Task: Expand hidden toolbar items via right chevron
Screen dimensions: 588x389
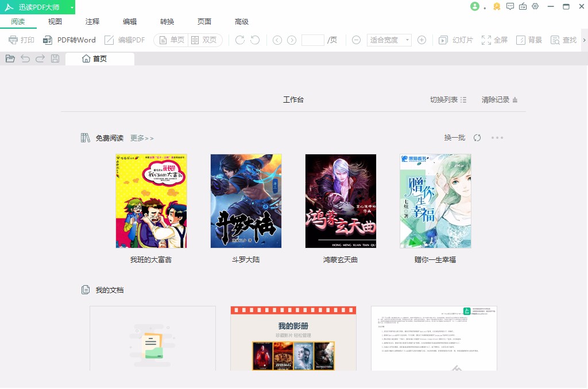Action: pyautogui.click(x=583, y=40)
